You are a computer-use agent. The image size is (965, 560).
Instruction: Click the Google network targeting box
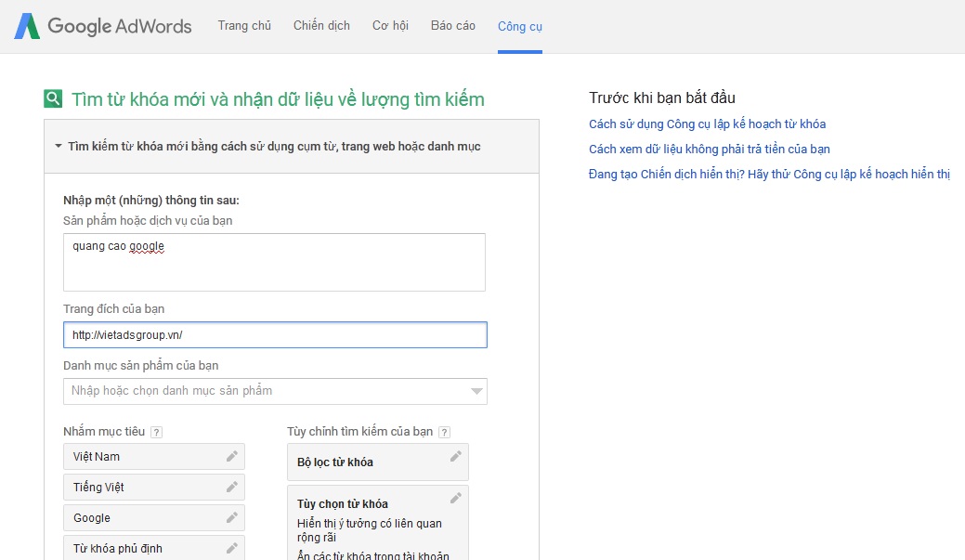[x=154, y=518]
